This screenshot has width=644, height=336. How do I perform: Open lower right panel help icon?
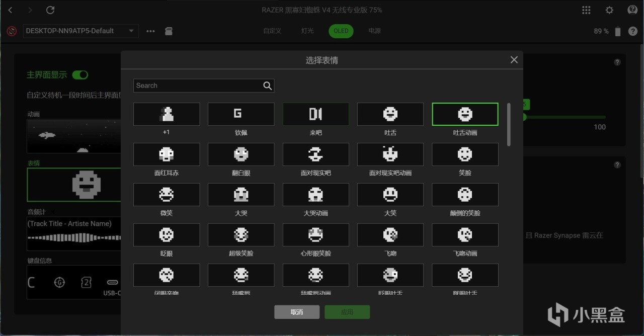(617, 165)
